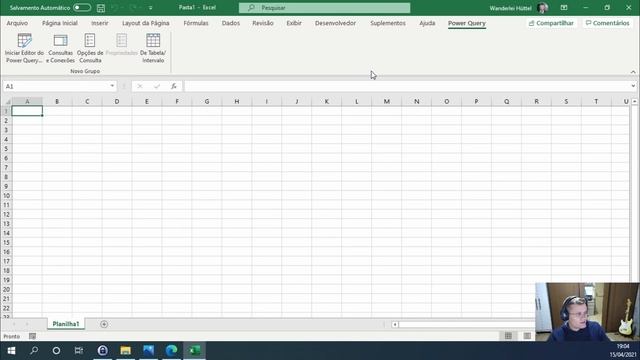
Task: Open Opções de Consulta
Action: click(90, 48)
